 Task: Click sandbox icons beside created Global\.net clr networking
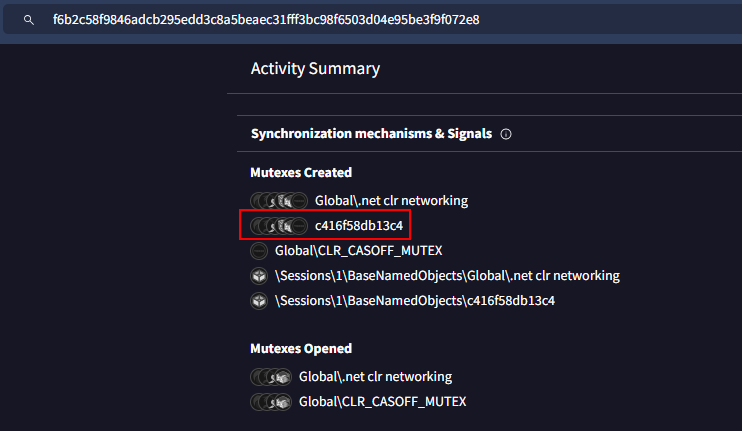click(x=278, y=201)
